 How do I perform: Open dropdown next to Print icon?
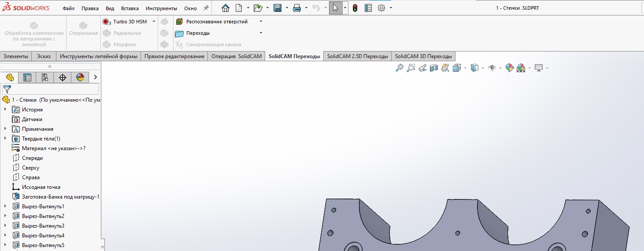click(306, 8)
